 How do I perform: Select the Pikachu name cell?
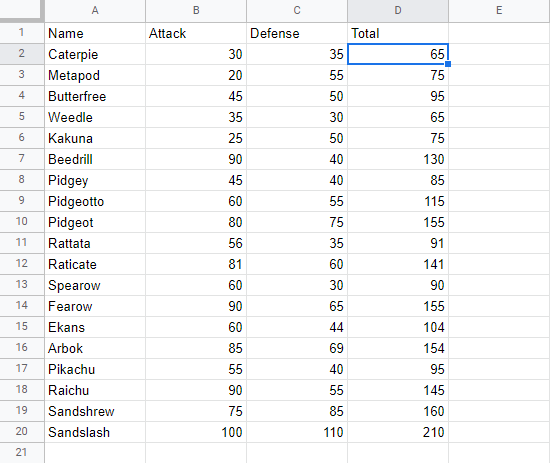coord(95,369)
